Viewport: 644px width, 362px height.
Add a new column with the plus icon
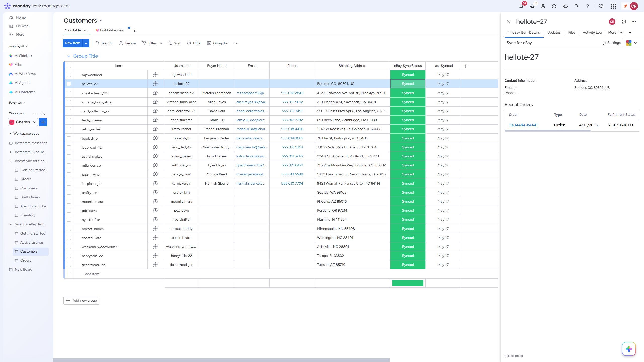(466, 66)
